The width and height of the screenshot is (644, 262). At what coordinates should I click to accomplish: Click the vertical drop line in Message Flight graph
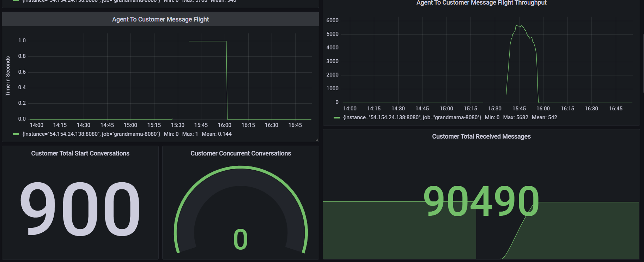pyautogui.click(x=226, y=81)
